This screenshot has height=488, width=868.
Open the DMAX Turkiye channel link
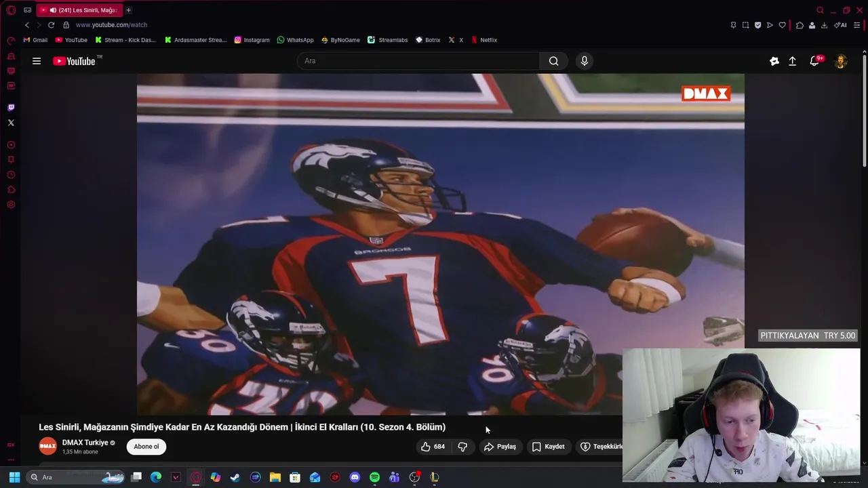(85, 443)
